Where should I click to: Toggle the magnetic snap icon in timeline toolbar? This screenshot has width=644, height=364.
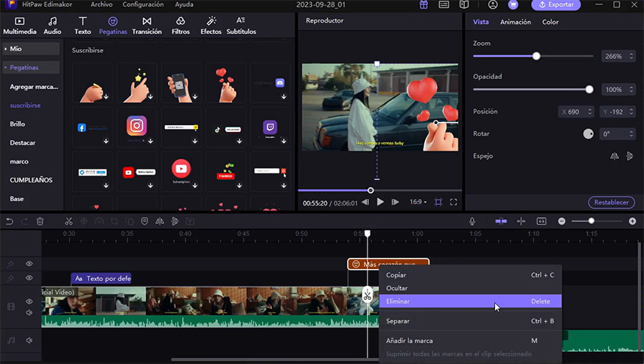[x=501, y=222]
